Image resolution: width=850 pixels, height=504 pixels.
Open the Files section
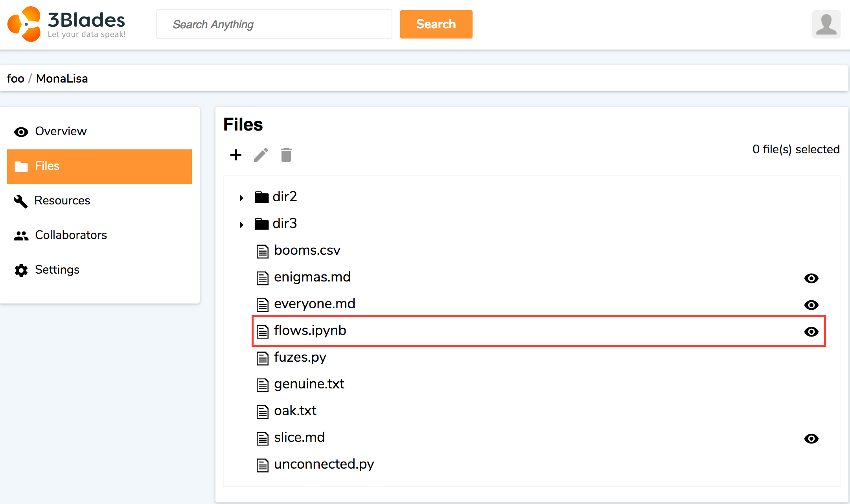click(x=99, y=166)
